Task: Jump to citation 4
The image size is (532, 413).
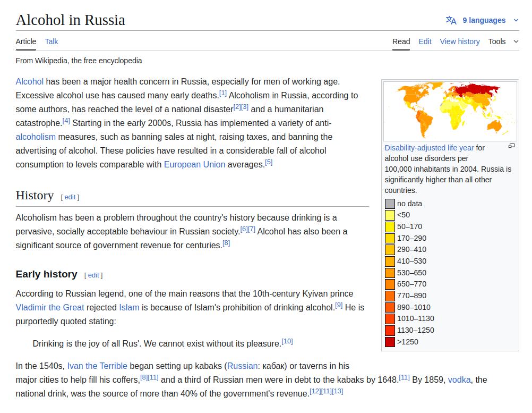Action: [66, 121]
